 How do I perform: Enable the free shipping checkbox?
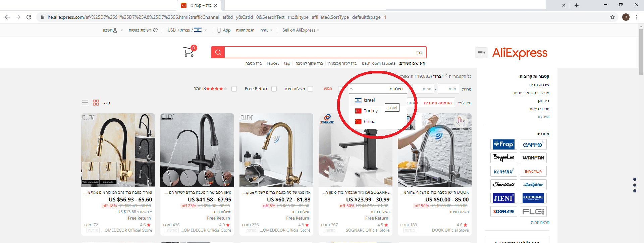pos(310,89)
